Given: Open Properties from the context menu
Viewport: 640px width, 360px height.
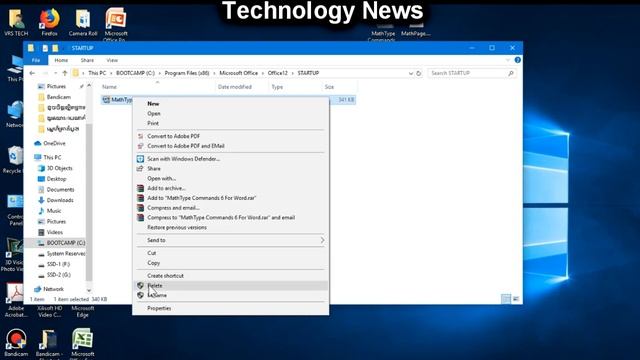Looking at the screenshot, I should coord(231,309).
